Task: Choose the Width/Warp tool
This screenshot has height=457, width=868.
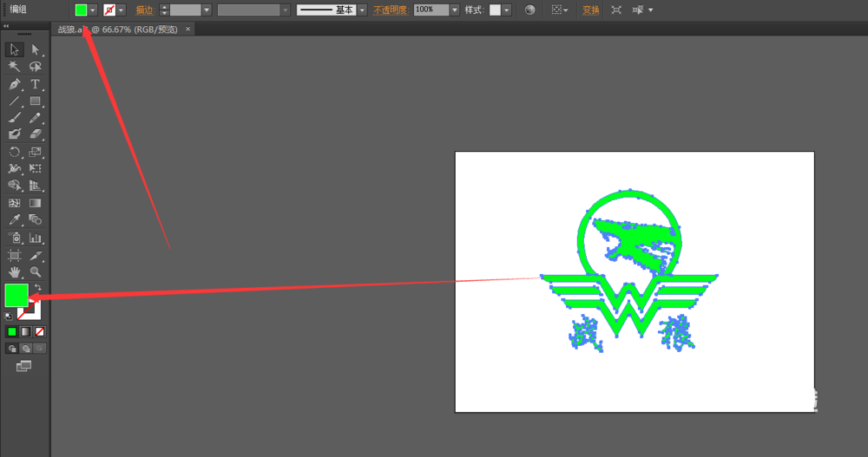Action: 14,169
